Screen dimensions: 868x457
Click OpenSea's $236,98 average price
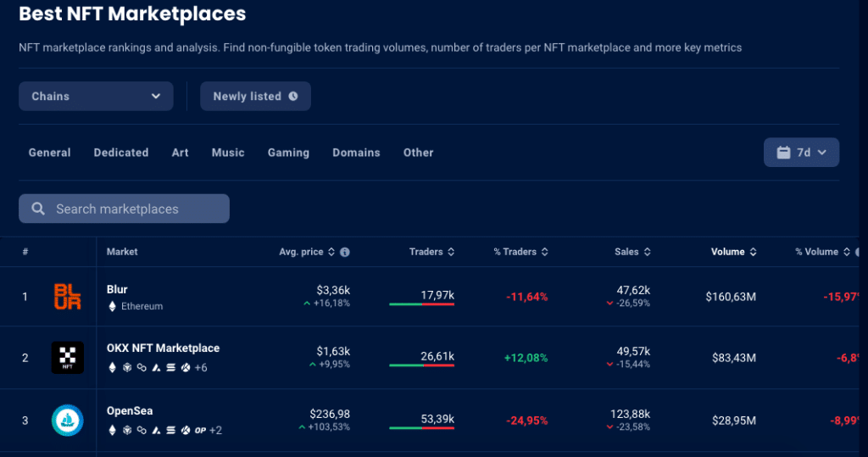pos(330,414)
